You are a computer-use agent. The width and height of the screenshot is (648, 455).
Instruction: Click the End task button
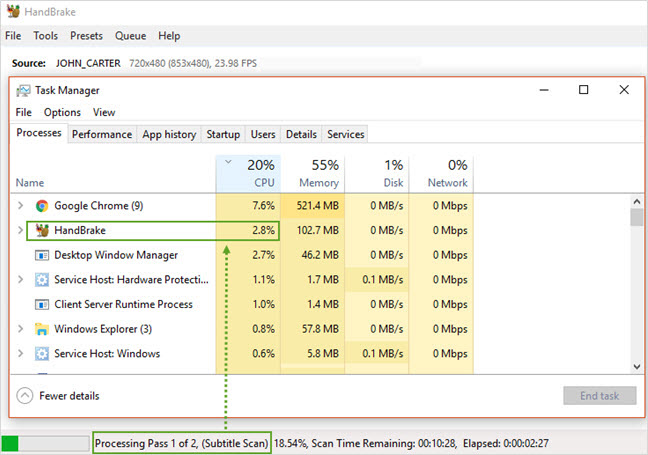(x=599, y=396)
